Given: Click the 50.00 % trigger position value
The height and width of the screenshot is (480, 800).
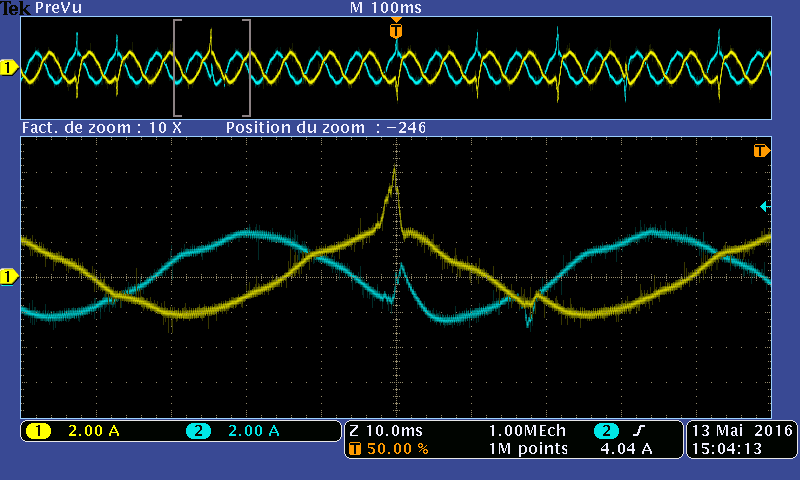Looking at the screenshot, I should [x=397, y=449].
